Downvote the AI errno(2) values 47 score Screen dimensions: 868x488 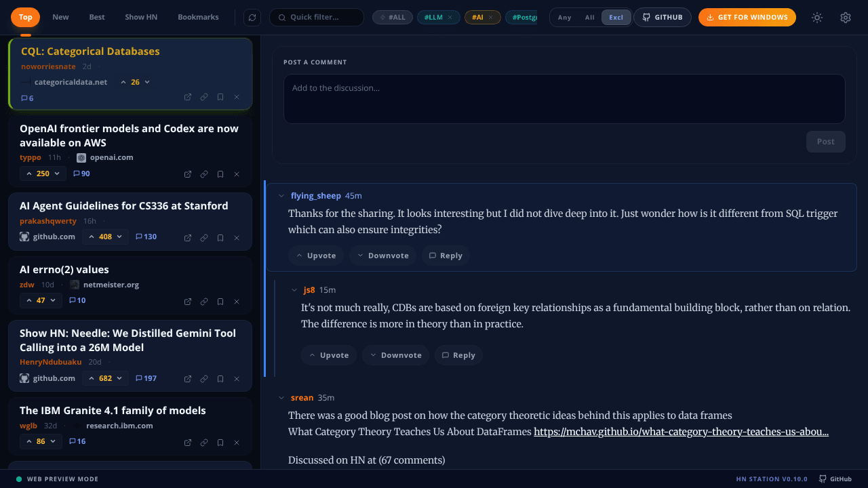click(x=53, y=300)
